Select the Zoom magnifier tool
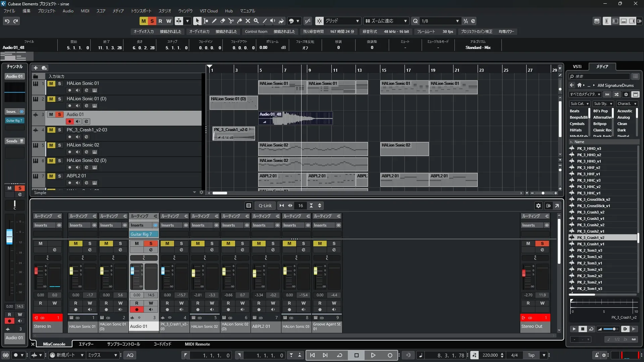The image size is (644, 362). [256, 21]
